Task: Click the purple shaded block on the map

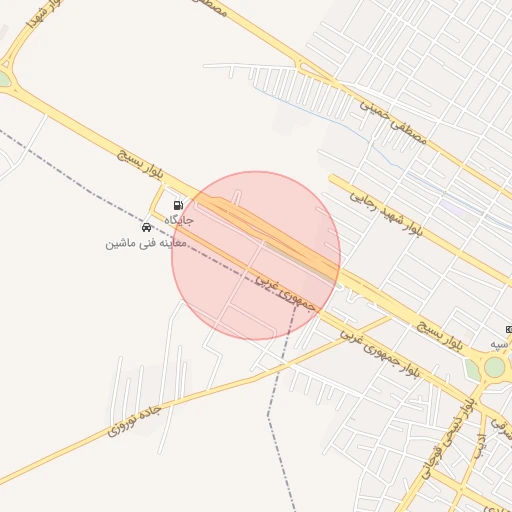Action: point(452,208)
